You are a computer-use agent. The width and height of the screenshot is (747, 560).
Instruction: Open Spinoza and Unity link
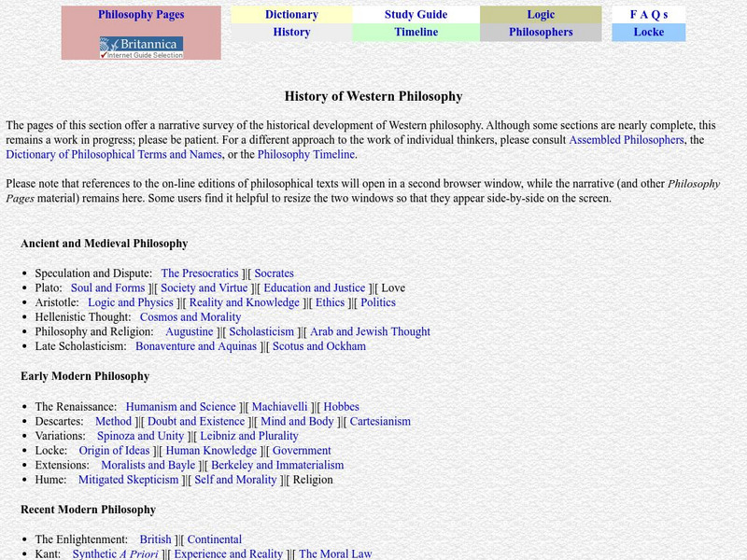pyautogui.click(x=141, y=436)
